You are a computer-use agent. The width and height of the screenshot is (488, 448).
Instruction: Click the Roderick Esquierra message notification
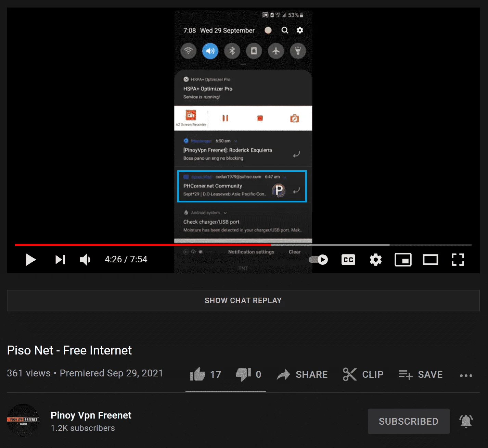[243, 149]
